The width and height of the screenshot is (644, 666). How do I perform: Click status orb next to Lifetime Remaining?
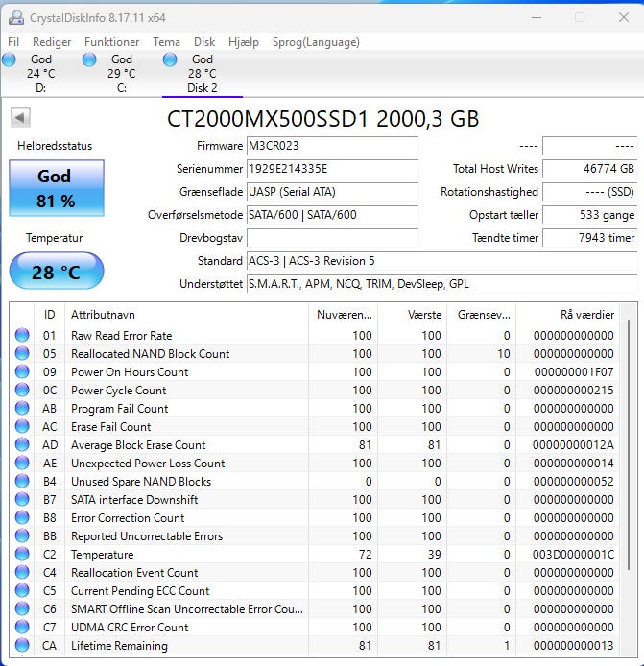[x=22, y=646]
